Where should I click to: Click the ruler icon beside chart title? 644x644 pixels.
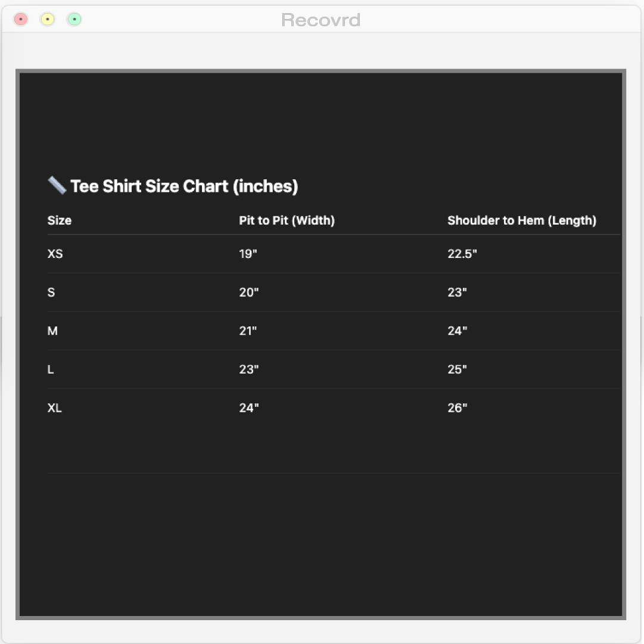pyautogui.click(x=57, y=185)
